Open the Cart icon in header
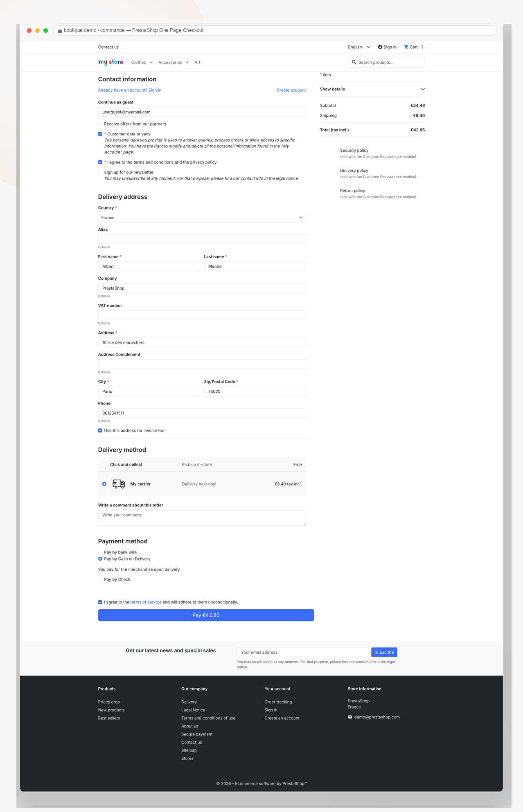Screen dimensions: 523x812 [406, 47]
